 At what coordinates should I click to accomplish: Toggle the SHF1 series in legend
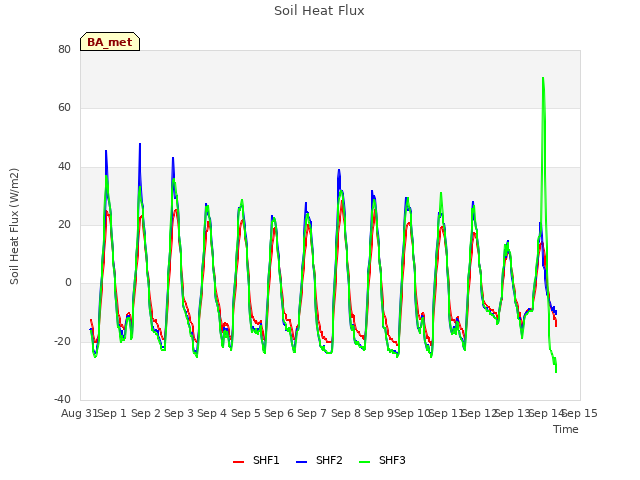(256, 460)
